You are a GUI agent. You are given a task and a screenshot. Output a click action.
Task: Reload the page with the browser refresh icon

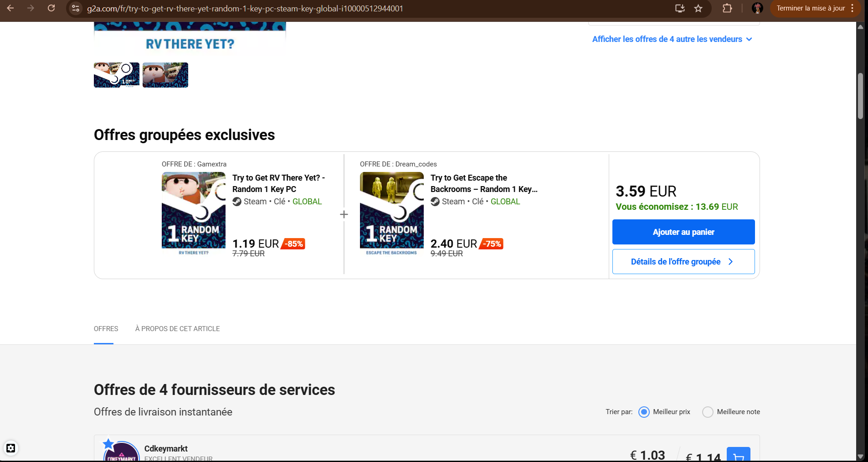tap(51, 8)
